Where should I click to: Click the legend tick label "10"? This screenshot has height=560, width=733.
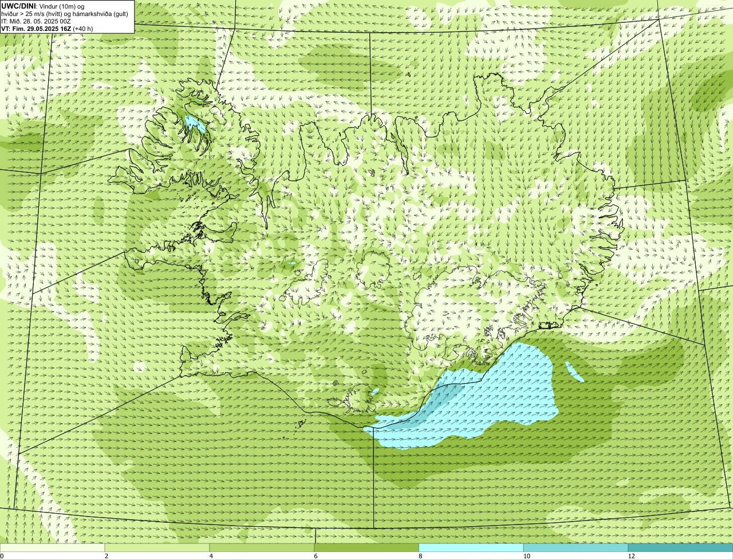pyautogui.click(x=526, y=556)
